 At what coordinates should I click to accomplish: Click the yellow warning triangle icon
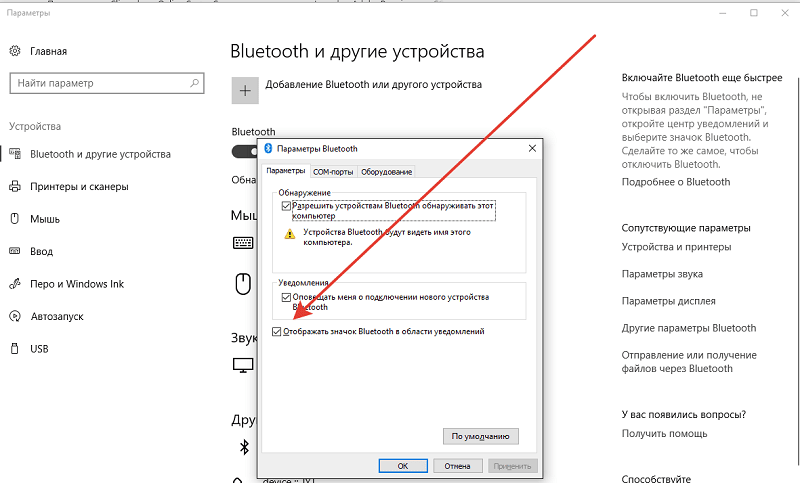[290, 234]
